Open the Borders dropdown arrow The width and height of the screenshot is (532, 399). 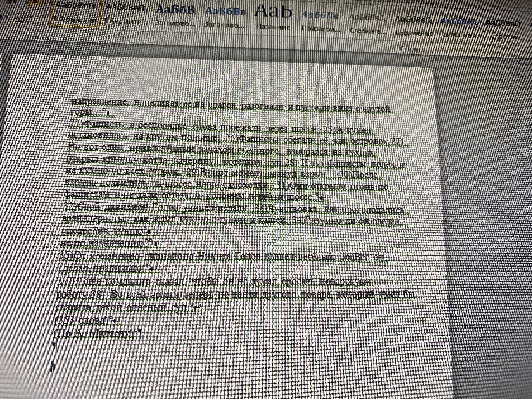tap(31, 17)
